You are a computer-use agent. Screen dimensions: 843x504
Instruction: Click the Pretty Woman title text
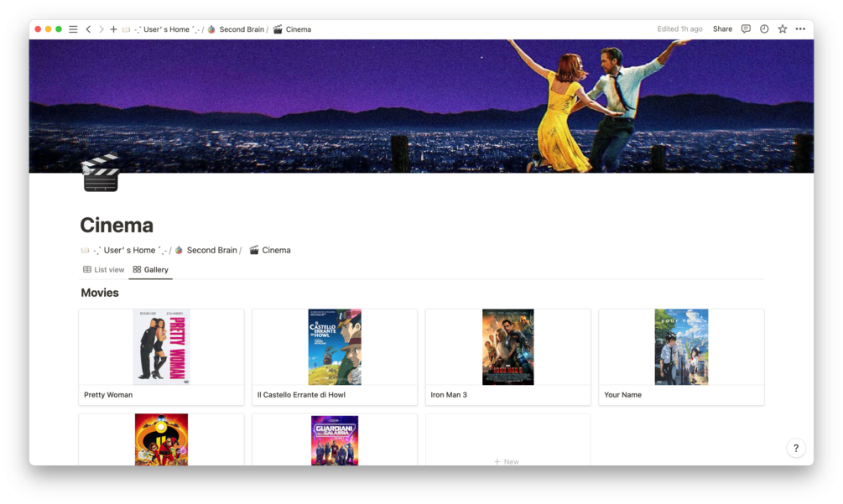(108, 395)
